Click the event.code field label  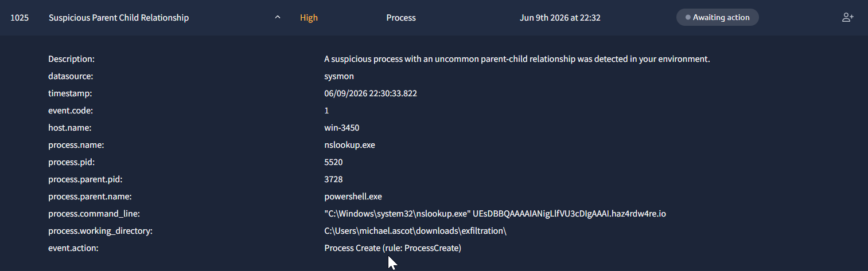pos(68,111)
